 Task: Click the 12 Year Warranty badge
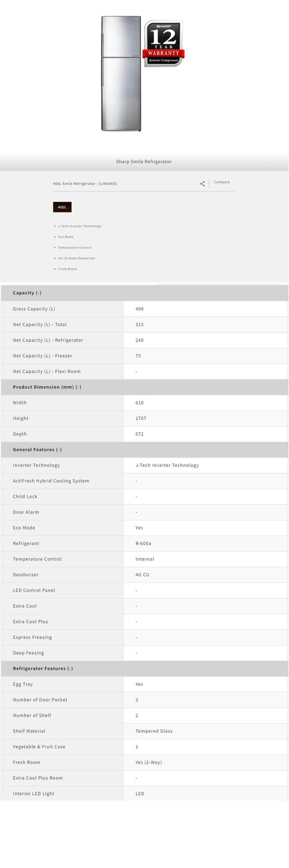tap(163, 43)
